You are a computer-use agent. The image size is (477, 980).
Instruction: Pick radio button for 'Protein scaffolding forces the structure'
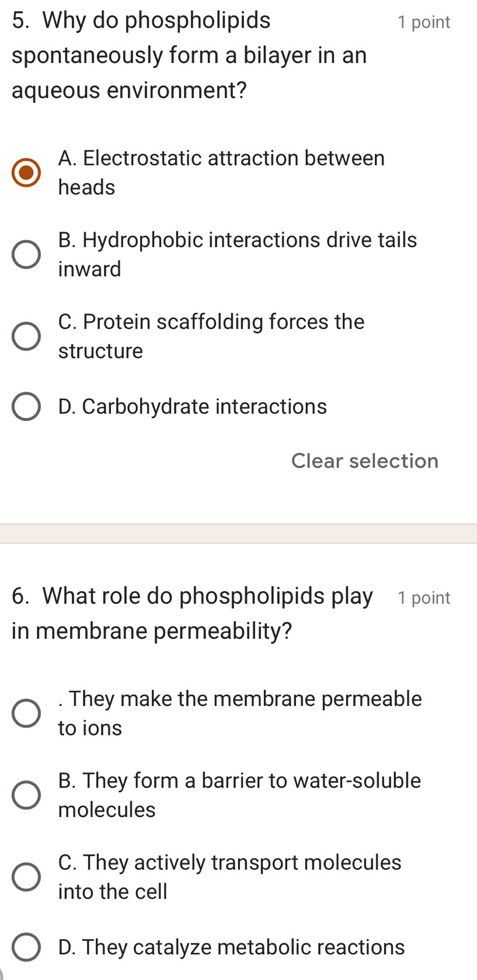(27, 336)
